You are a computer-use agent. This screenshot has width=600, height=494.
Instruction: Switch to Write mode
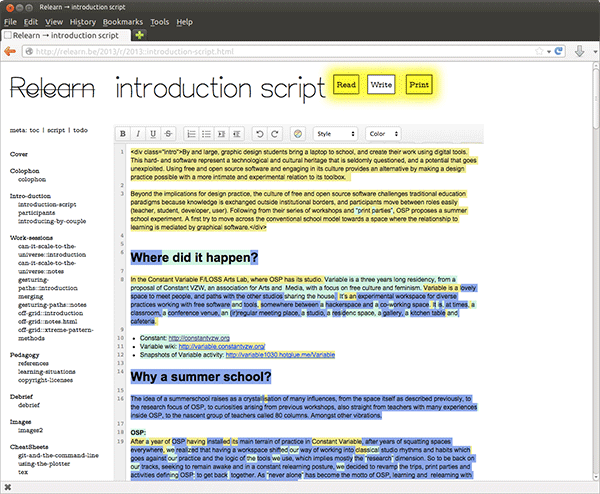381,85
